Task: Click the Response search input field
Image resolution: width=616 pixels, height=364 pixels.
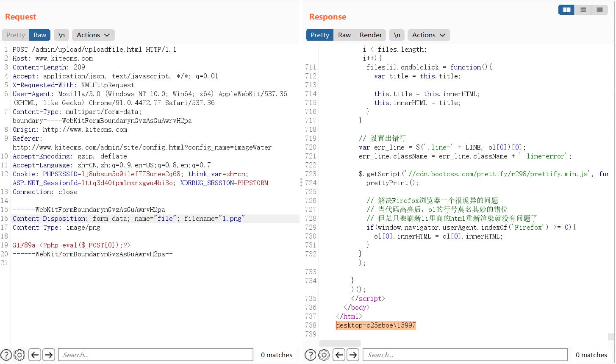Action: click(x=465, y=355)
